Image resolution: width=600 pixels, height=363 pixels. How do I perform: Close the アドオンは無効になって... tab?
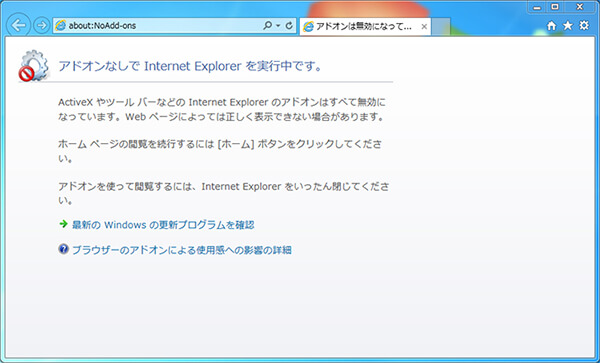click(x=424, y=27)
